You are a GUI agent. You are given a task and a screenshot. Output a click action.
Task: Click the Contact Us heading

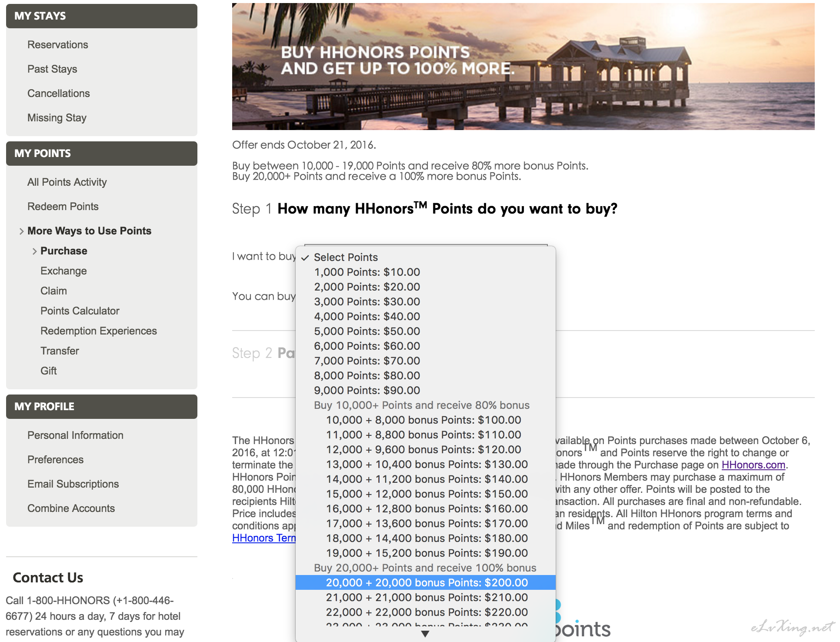coord(48,578)
